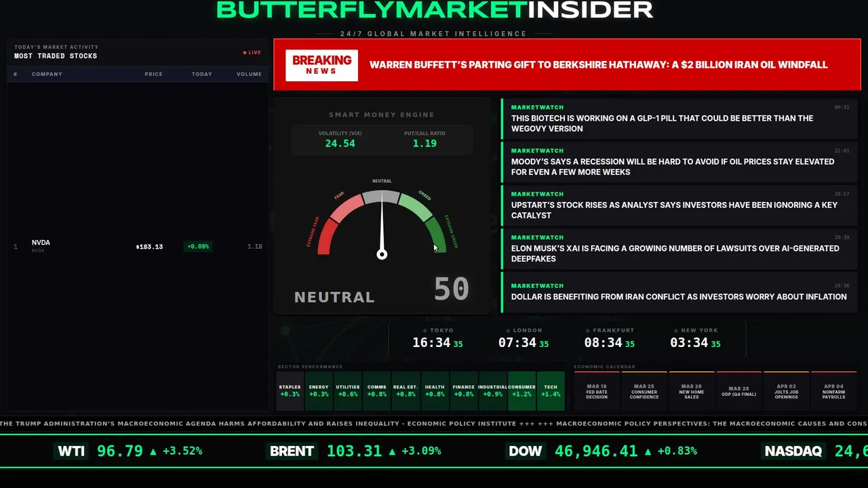Click the Volume column header
868x488 pixels.
249,74
